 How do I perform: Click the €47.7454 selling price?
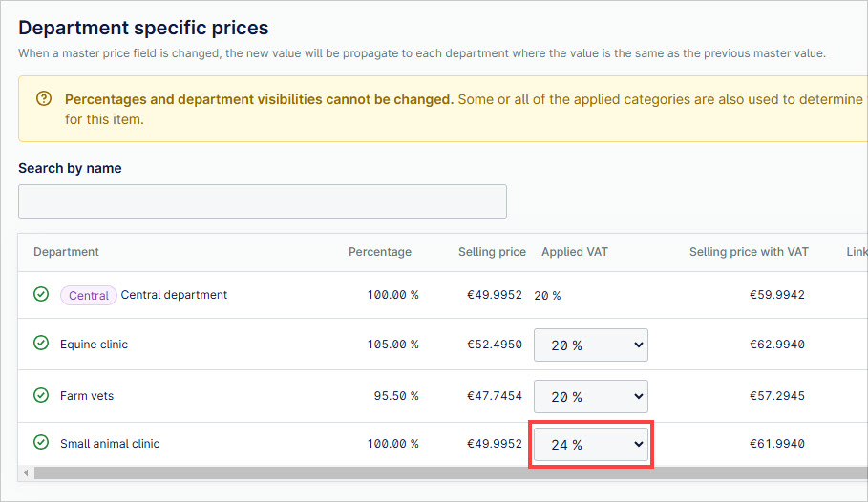[495, 396]
